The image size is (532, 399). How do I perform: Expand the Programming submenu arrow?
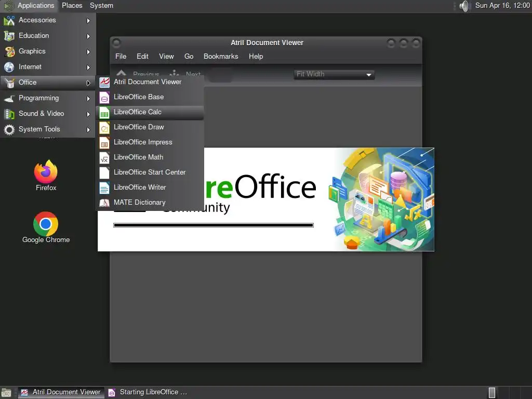coord(88,98)
